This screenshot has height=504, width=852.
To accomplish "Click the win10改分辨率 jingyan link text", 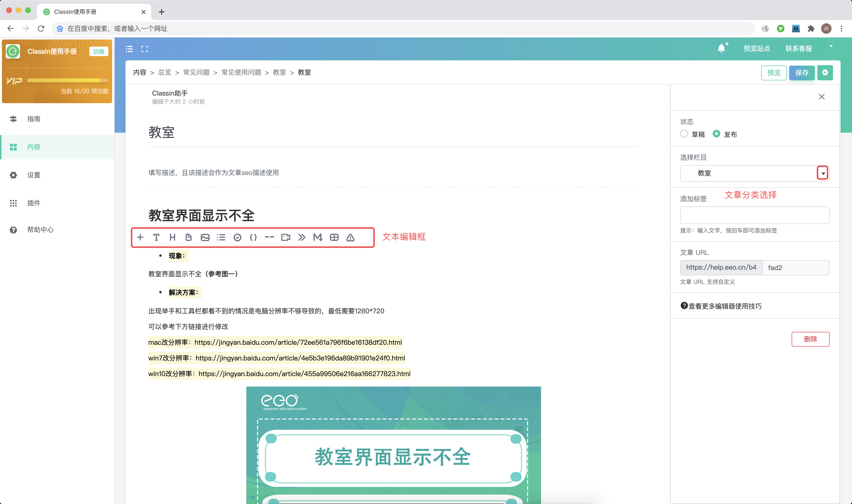I will (x=280, y=373).
